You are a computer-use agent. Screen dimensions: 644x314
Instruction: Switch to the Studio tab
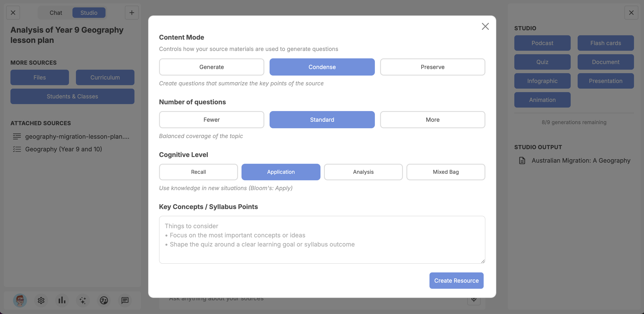point(89,12)
